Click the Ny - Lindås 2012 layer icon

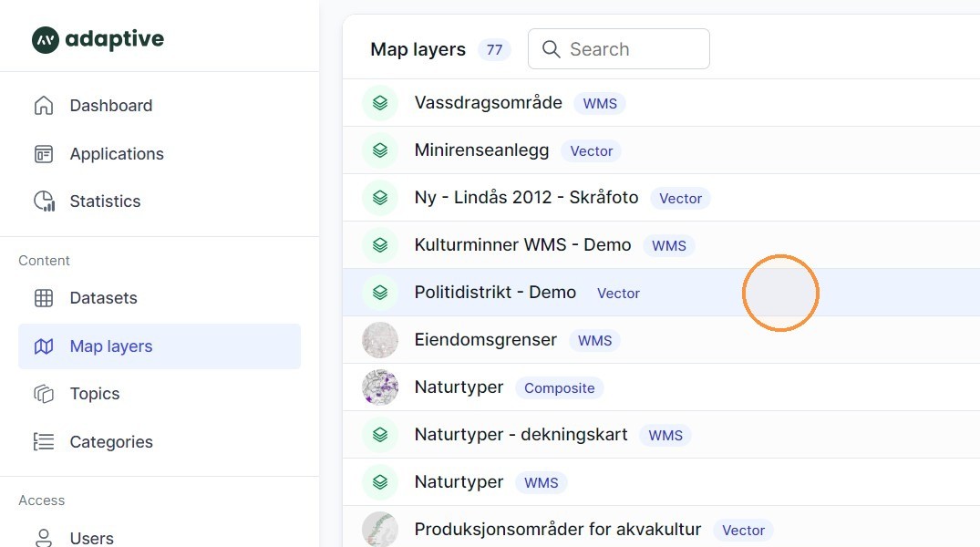click(x=380, y=198)
